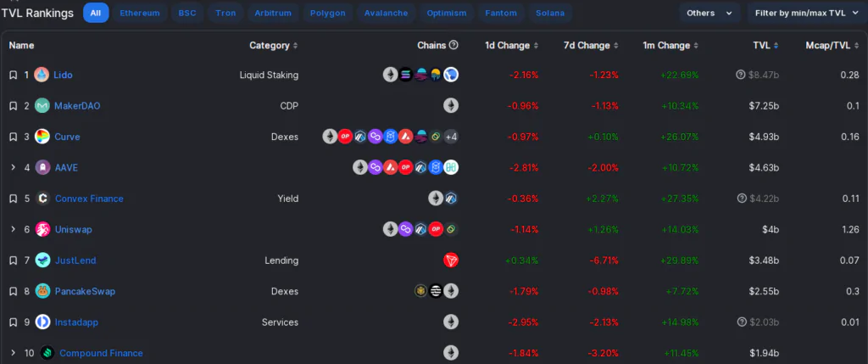The image size is (868, 364).
Task: Select the Solana chain tab
Action: tap(550, 14)
